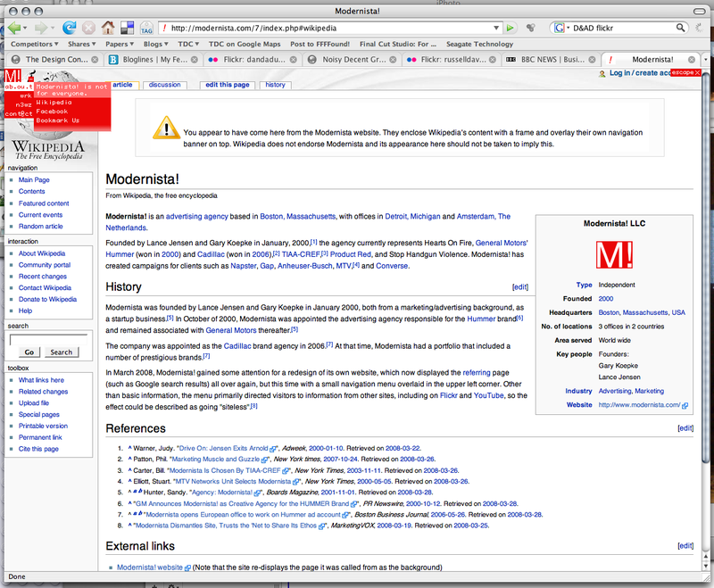Select the 'edit this page' tab
Viewport: 714px width, 588px height.
point(227,85)
